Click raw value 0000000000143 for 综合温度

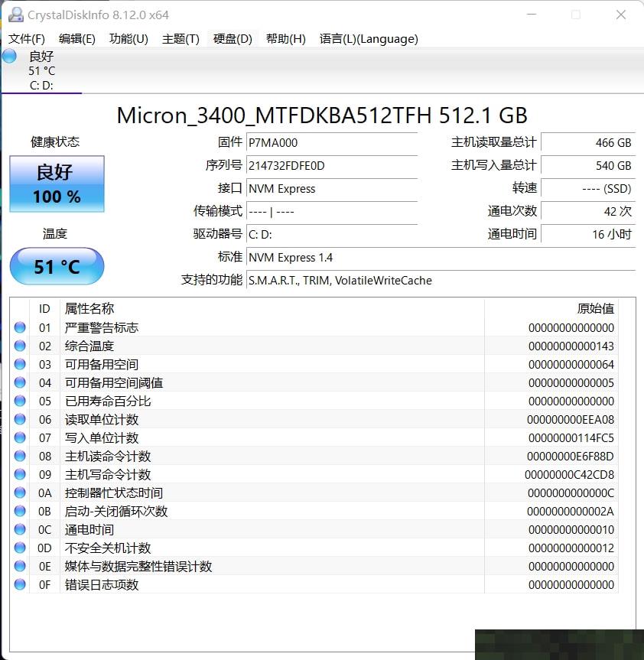tap(571, 346)
